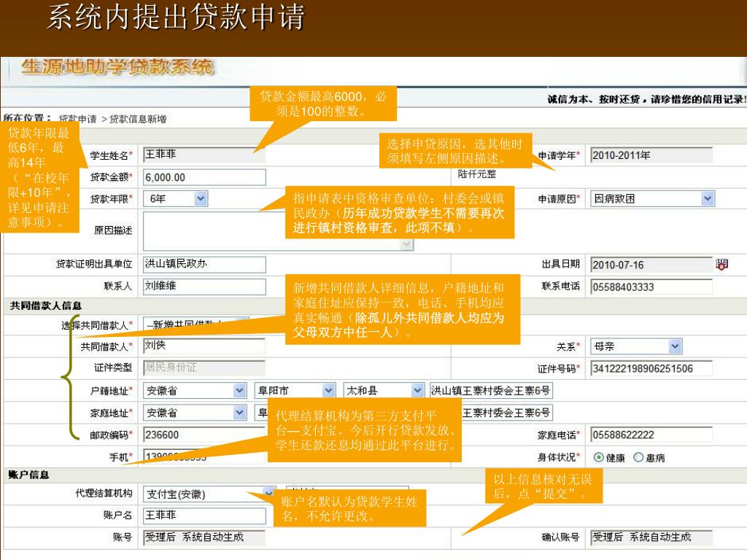Expand the 家庭地址 province dropdown 安徽省
747x560 pixels.
pyautogui.click(x=239, y=413)
